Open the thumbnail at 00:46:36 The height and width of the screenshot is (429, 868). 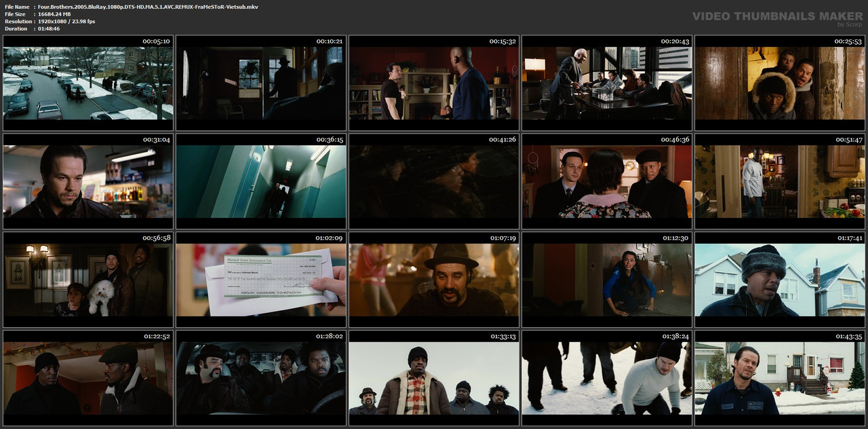click(607, 181)
